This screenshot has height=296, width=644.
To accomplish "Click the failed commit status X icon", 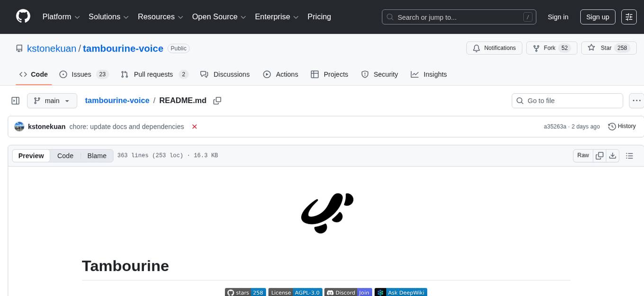I will pyautogui.click(x=194, y=127).
